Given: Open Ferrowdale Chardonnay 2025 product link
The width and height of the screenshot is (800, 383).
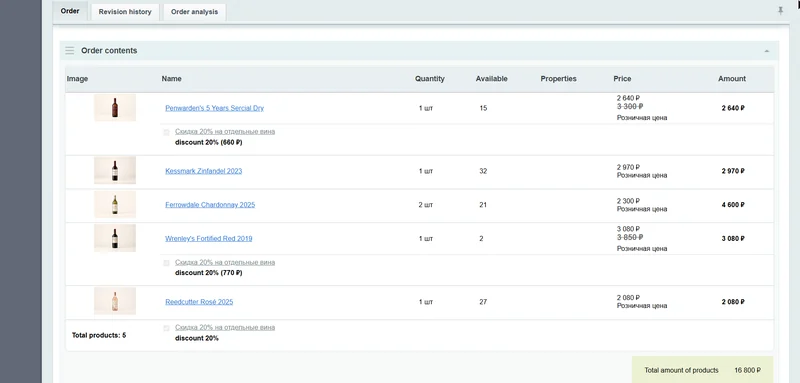Looking at the screenshot, I should tap(210, 205).
